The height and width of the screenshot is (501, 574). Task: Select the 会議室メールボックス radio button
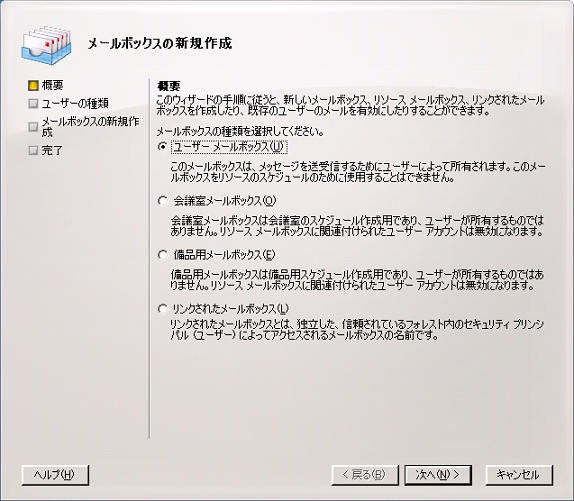coord(163,201)
